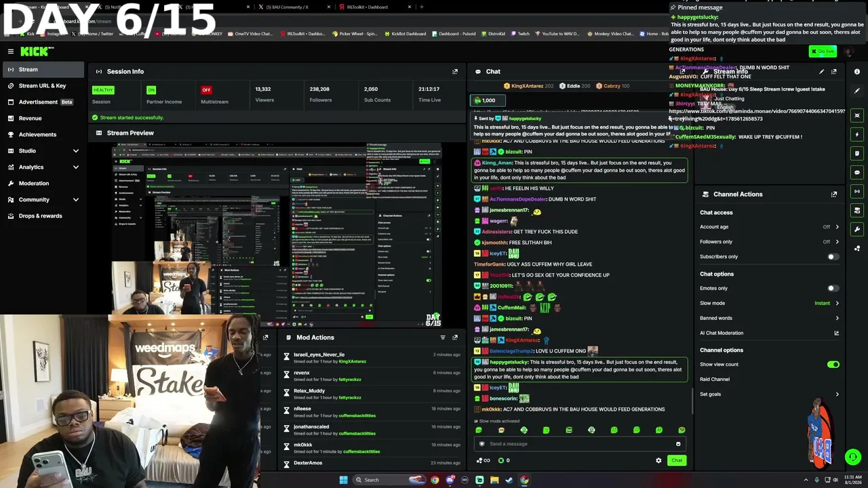The width and height of the screenshot is (868, 488).
Task: Filter the Mod Actions list
Action: click(443, 338)
